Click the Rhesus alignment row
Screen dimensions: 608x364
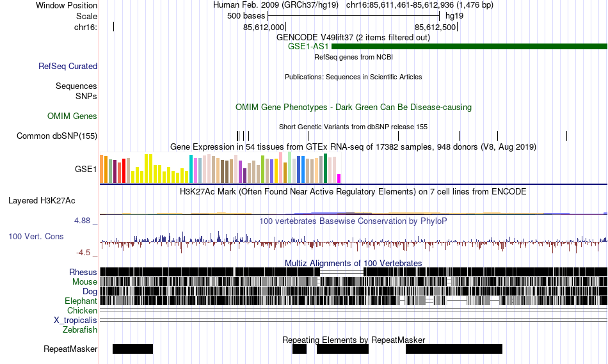coord(354,272)
